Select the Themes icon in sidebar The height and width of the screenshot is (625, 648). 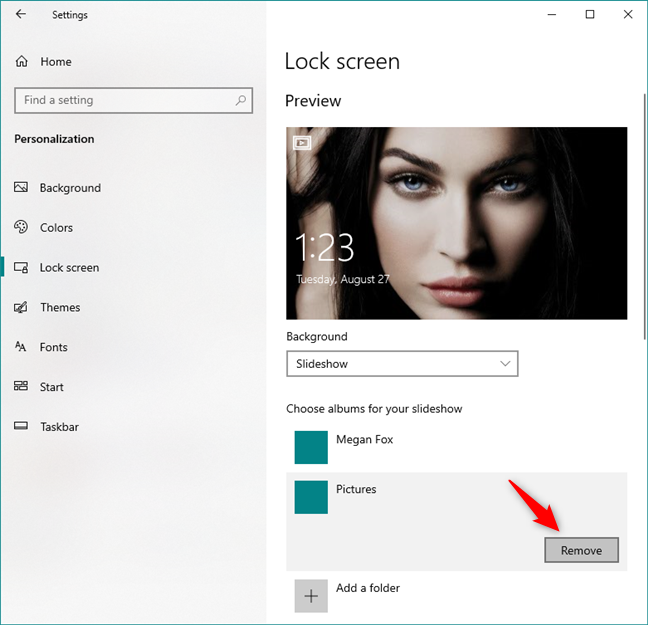pos(21,308)
